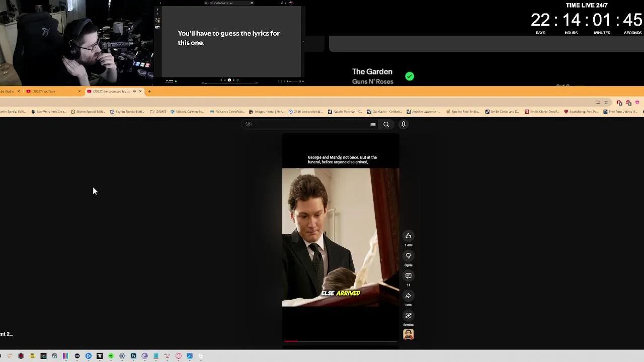Expand the GAMES bookmark folder
Image resolution: width=644 pixels, height=362 pixels.
tap(158, 112)
